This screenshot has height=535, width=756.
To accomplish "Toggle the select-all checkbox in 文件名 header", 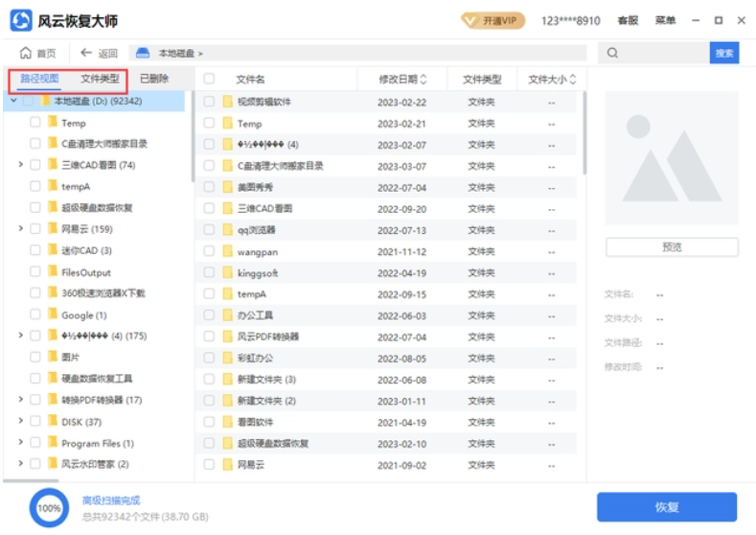I will pyautogui.click(x=209, y=79).
